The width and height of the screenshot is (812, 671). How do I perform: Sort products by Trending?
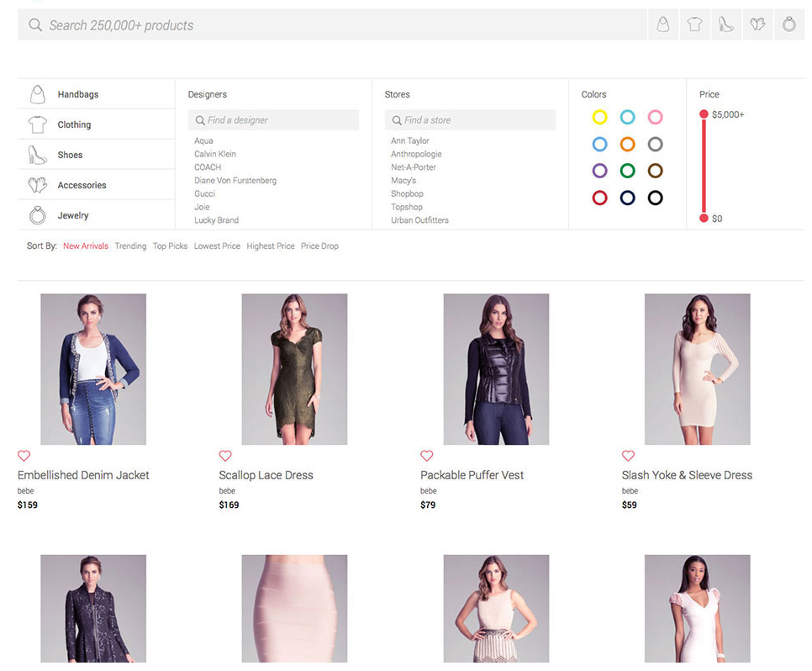pyautogui.click(x=130, y=246)
